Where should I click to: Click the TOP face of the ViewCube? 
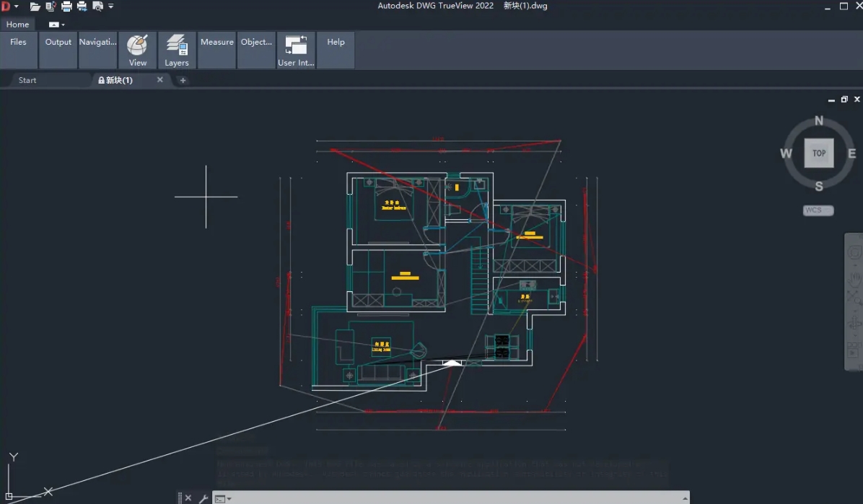point(818,153)
